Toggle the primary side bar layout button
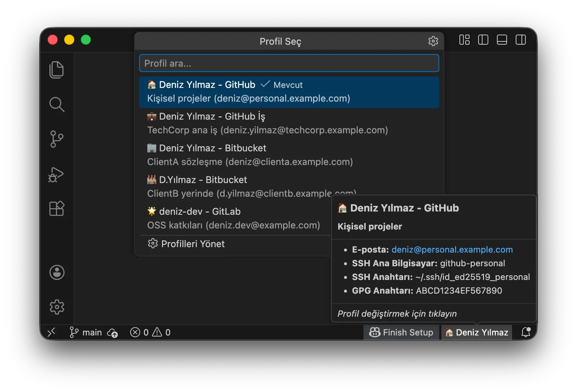 483,40
